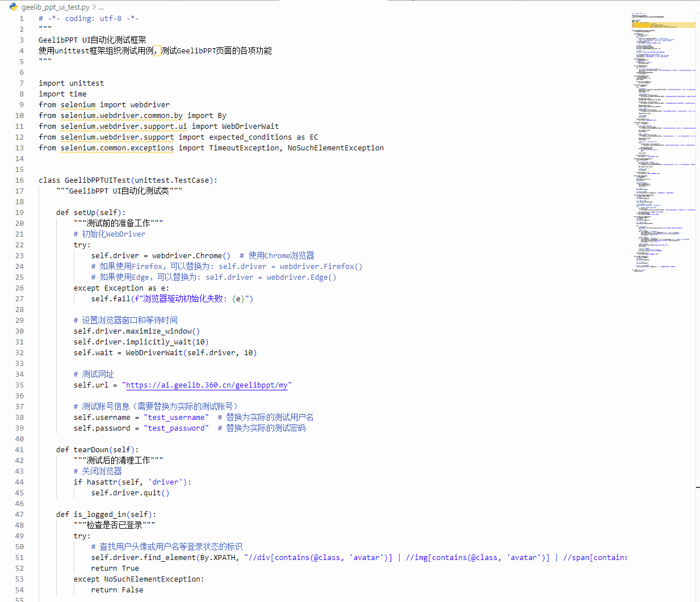The image size is (700, 602).
Task: Select line number 16 in the gutter
Action: pos(20,180)
